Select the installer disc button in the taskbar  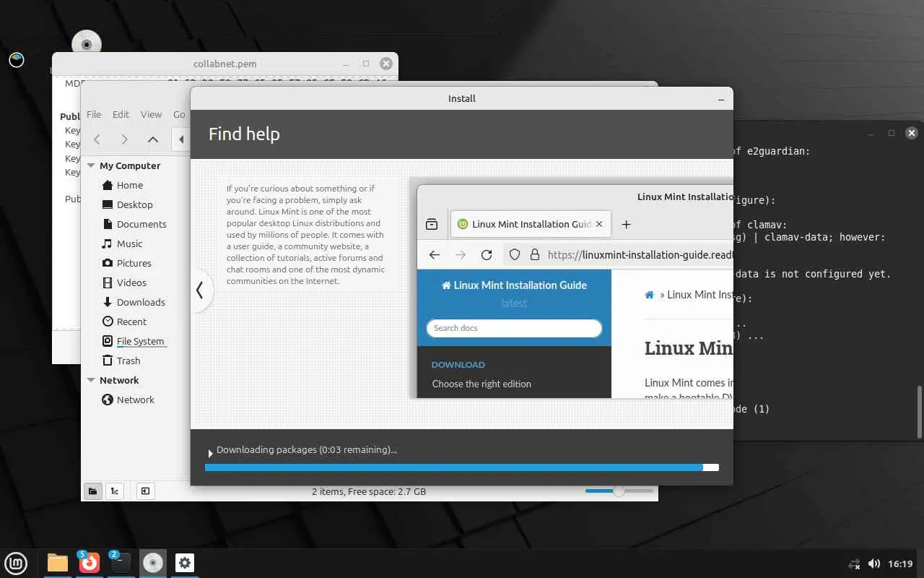click(153, 563)
